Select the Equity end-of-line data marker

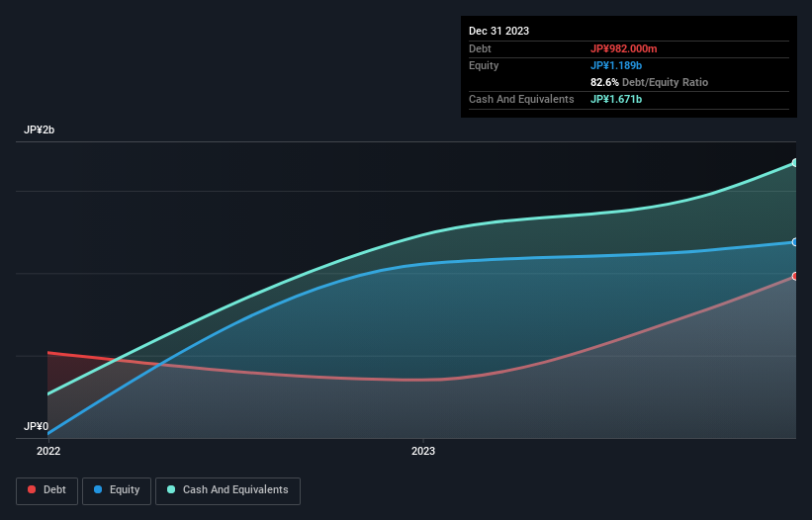pos(795,242)
